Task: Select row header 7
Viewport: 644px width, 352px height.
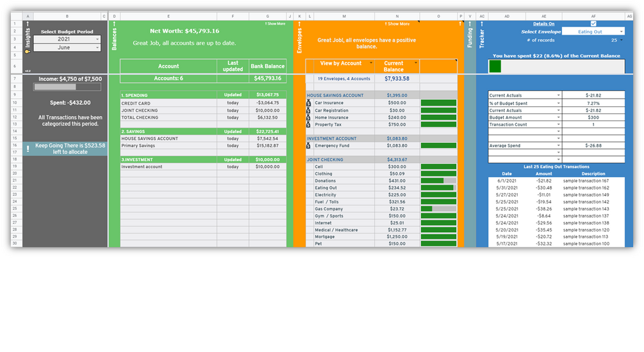Action: (14, 78)
